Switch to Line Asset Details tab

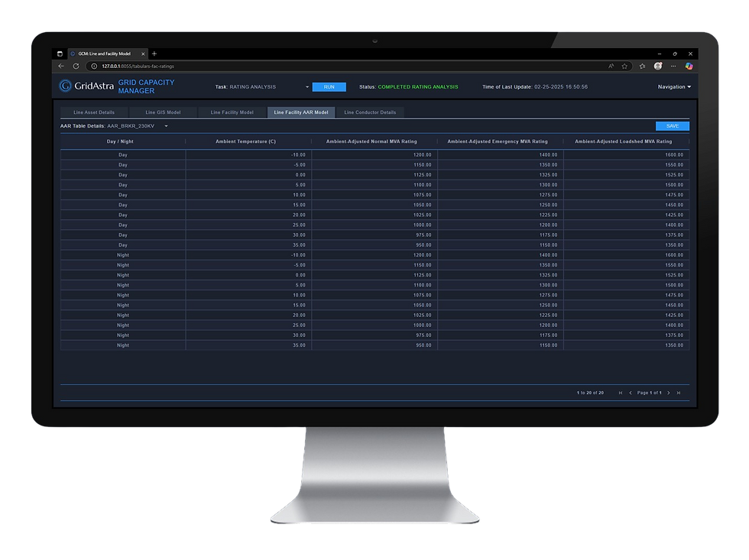pyautogui.click(x=94, y=112)
